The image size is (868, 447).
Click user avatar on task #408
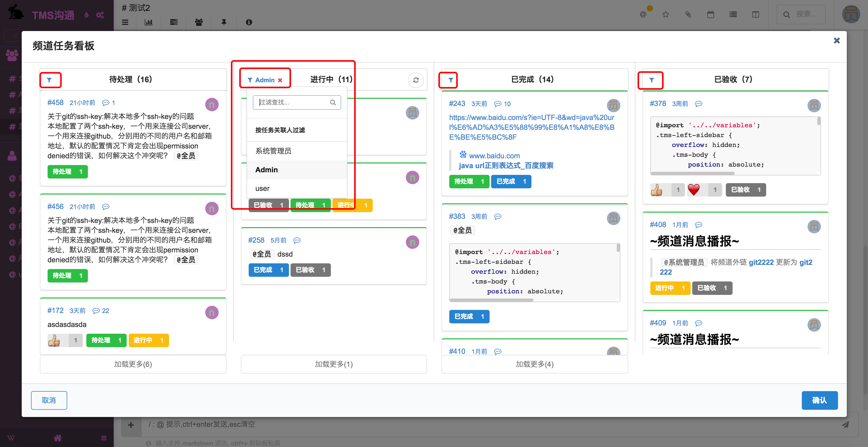coord(814,227)
